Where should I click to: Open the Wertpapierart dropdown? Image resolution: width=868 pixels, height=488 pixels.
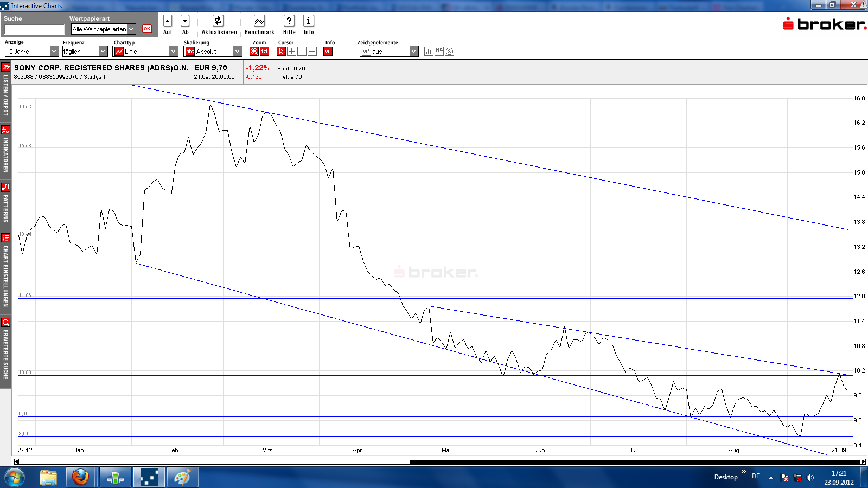[x=104, y=29]
